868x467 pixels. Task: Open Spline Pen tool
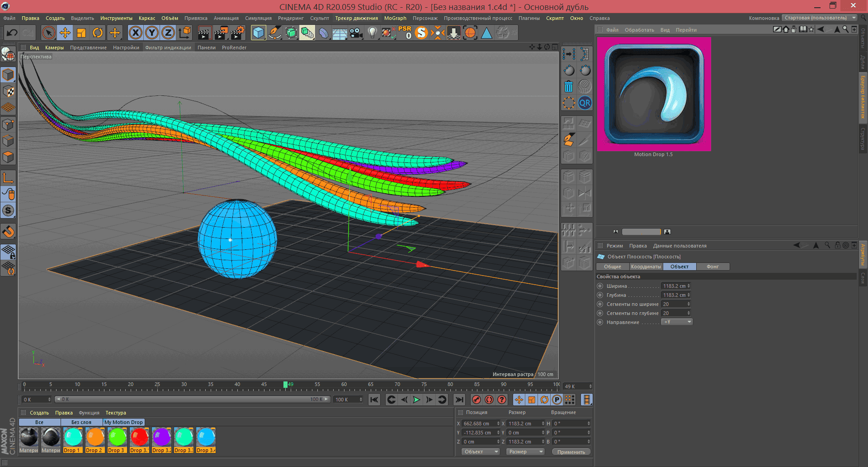coord(274,33)
